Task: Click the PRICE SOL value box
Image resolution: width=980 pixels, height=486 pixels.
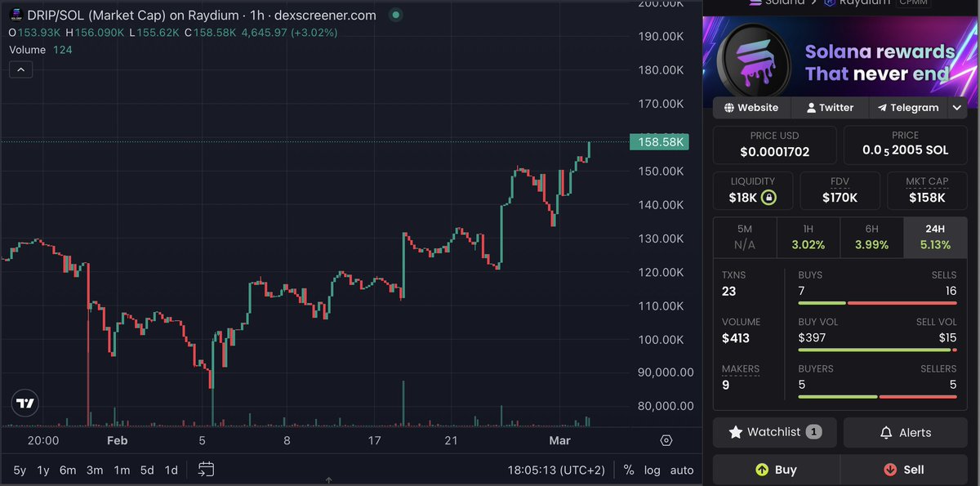Action: click(906, 145)
